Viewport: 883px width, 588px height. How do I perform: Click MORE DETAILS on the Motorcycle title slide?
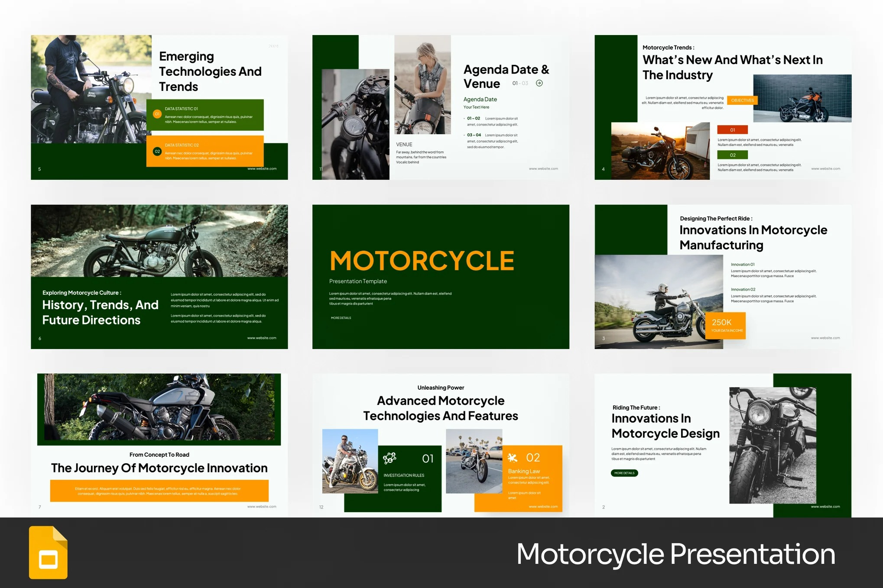(341, 318)
